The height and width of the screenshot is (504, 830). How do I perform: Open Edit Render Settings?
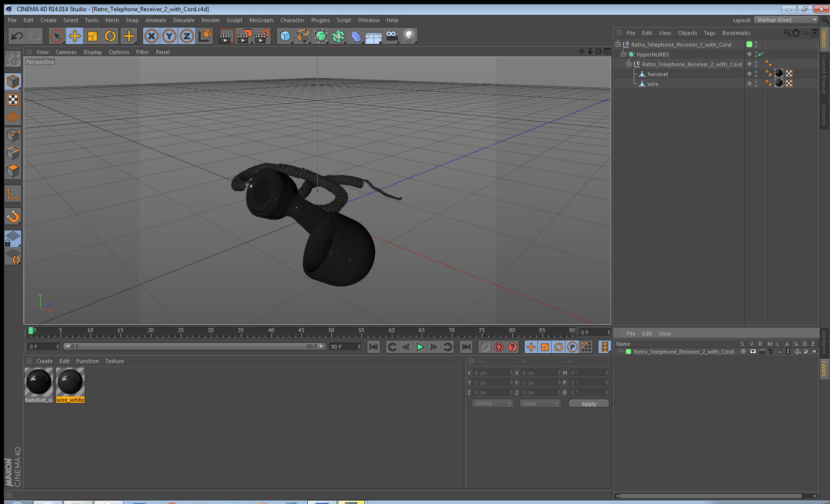click(262, 36)
